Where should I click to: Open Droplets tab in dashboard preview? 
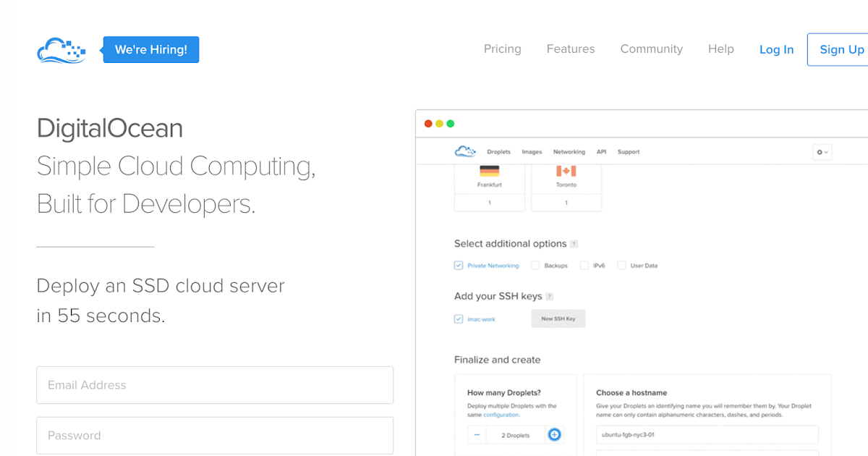pyautogui.click(x=498, y=152)
